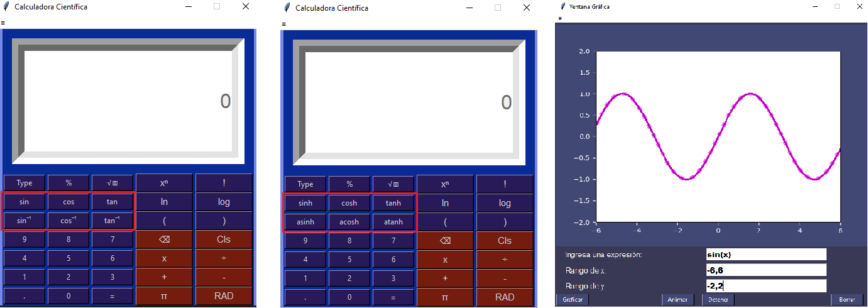Click backspace ⌫ in the sinh/cosh calculator
The image size is (868, 308).
pyautogui.click(x=445, y=241)
